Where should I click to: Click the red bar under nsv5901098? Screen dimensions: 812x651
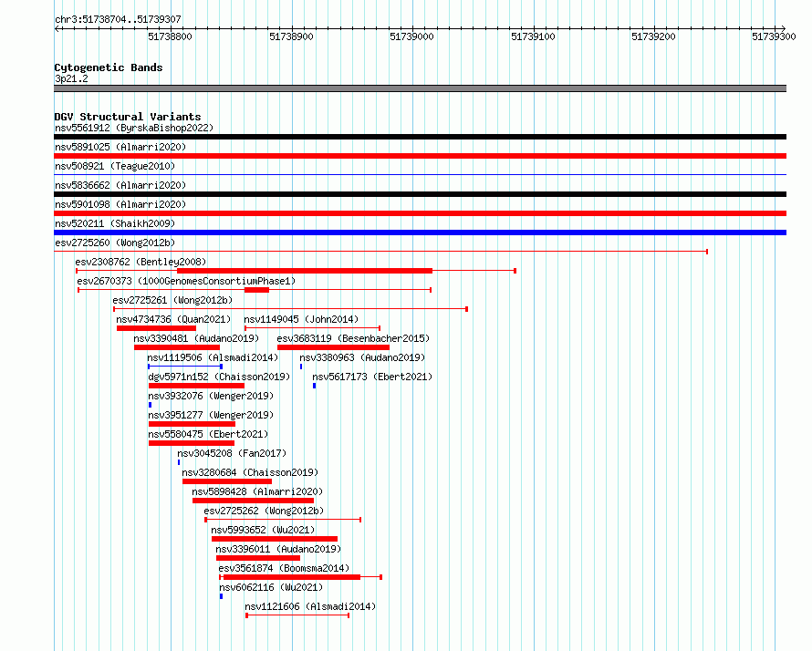tap(420, 213)
